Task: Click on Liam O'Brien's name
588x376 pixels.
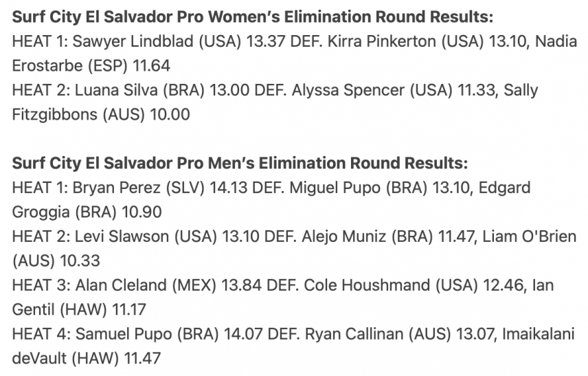Action: (x=529, y=236)
